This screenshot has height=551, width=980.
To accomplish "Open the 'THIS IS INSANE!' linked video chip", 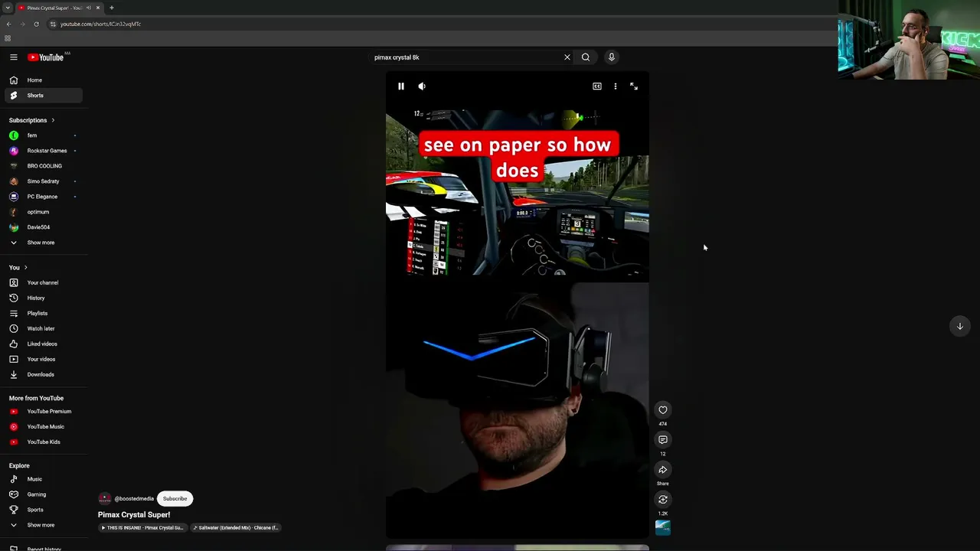I will tap(142, 528).
